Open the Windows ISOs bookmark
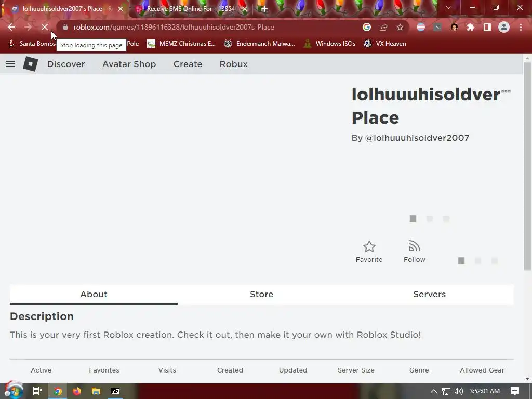Viewport: 532px width, 399px height. (329, 44)
